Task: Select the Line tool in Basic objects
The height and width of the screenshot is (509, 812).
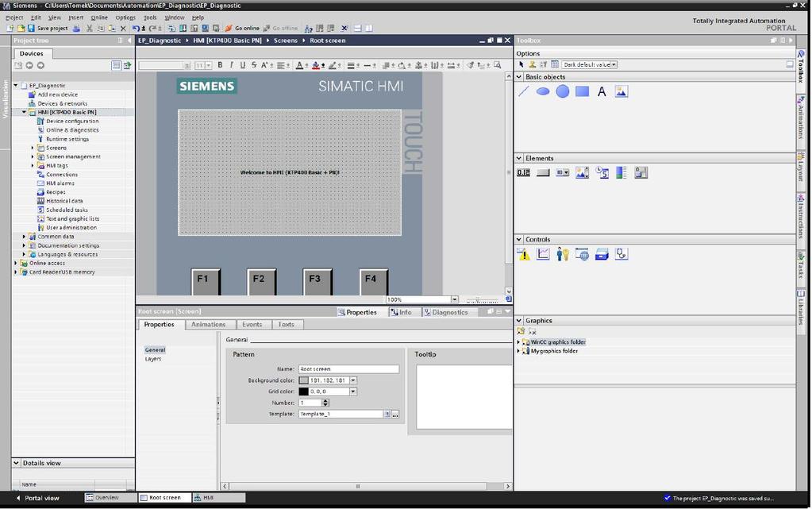Action: coord(524,92)
